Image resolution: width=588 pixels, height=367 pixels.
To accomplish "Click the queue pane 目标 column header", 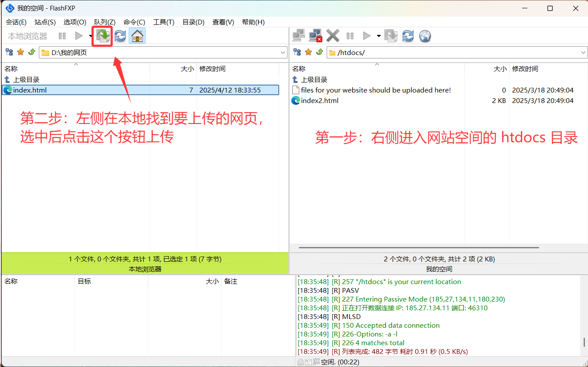I will point(111,281).
